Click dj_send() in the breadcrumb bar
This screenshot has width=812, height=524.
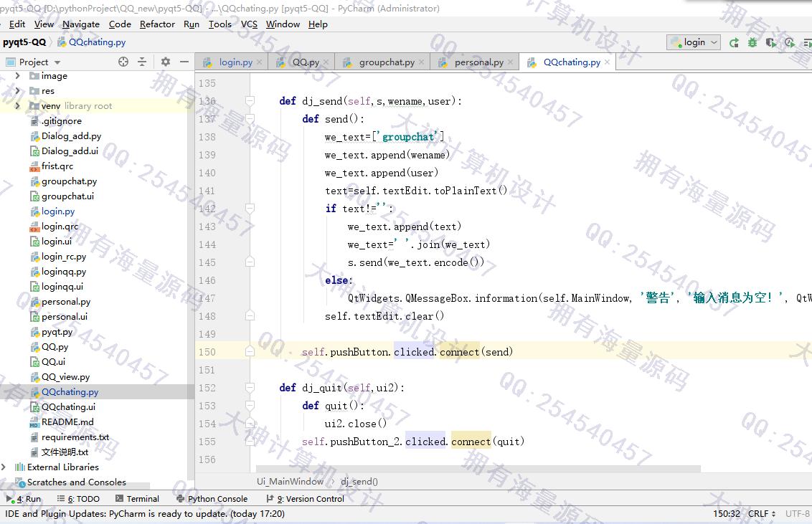click(x=359, y=482)
